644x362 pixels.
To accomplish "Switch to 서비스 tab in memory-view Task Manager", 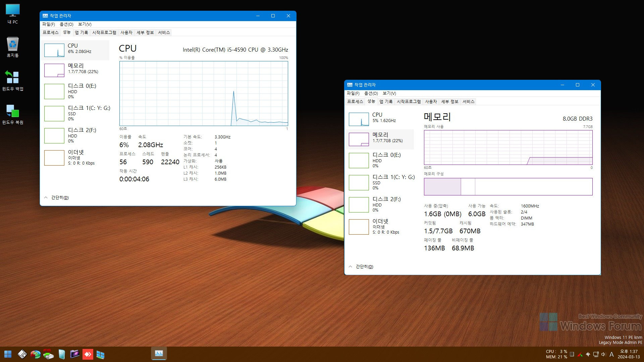I will (x=469, y=102).
